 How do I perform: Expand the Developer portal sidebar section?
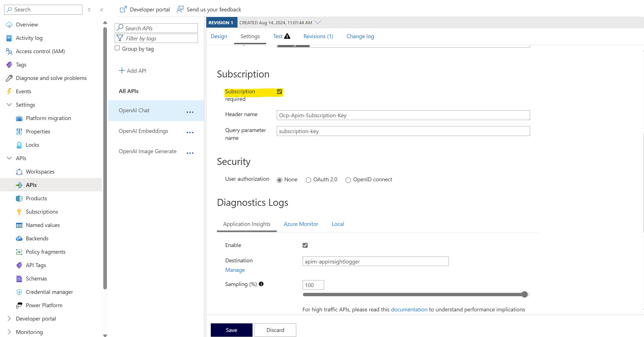click(x=9, y=318)
